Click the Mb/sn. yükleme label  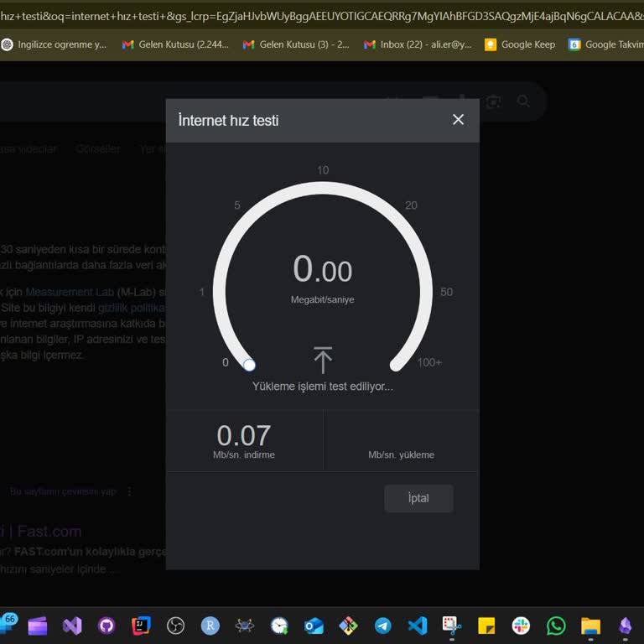(401, 454)
